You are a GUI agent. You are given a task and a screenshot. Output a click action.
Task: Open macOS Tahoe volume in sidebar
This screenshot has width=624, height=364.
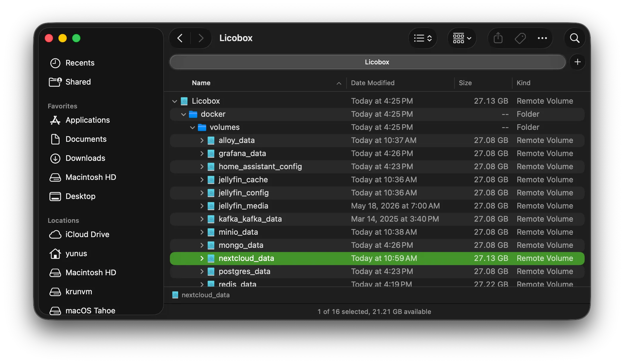click(82, 311)
